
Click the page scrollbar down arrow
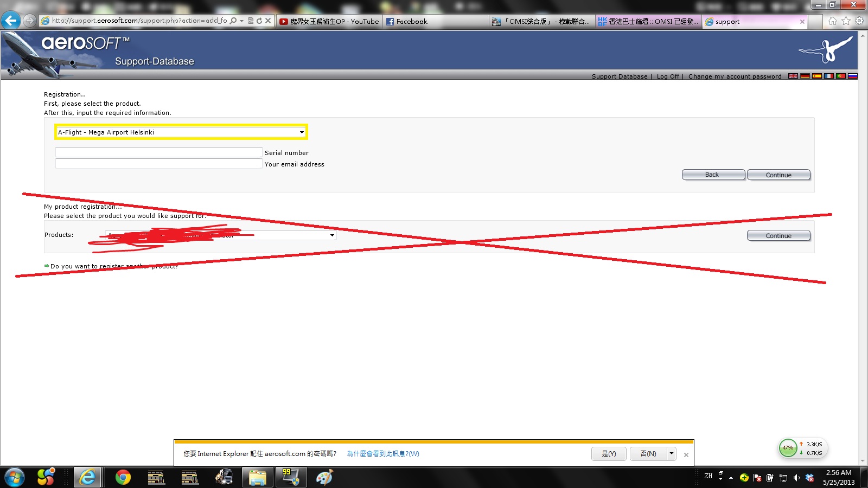(x=863, y=461)
